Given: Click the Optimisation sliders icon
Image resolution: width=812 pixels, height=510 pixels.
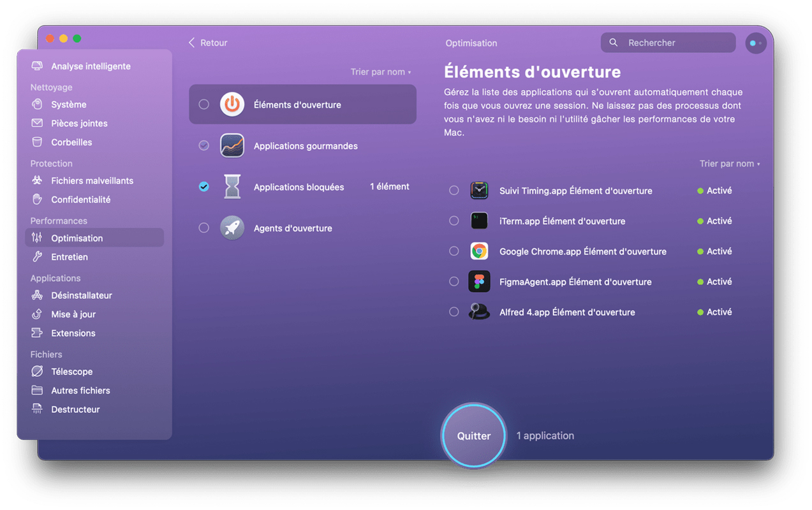Looking at the screenshot, I should 37,238.
